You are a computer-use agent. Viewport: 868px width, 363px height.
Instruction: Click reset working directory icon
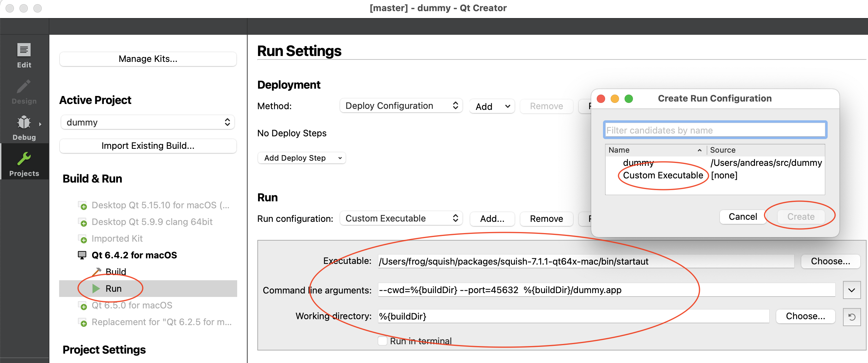(852, 317)
